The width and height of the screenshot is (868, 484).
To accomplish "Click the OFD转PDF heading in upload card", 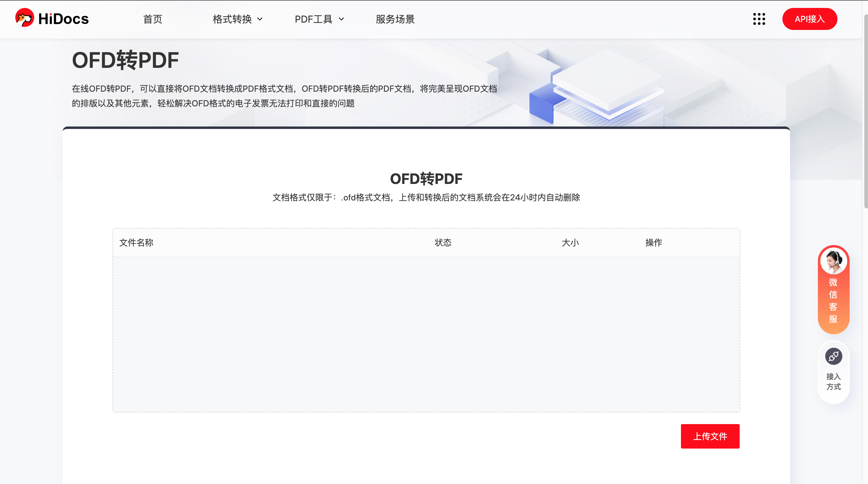I will (x=426, y=179).
